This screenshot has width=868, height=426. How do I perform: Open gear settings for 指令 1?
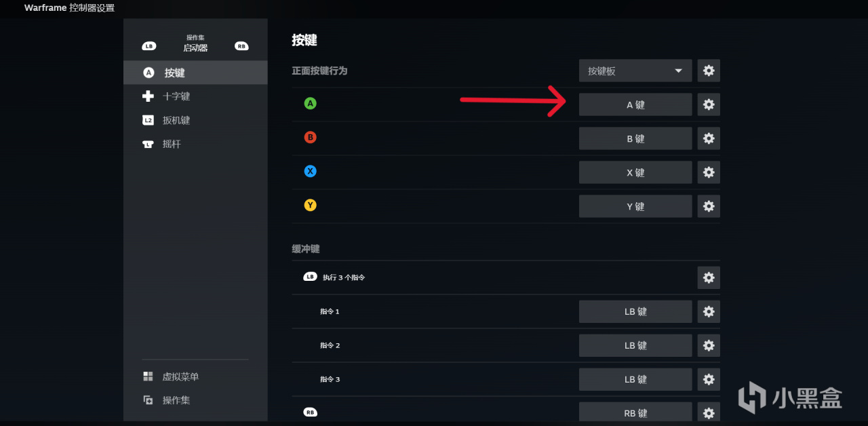point(709,311)
